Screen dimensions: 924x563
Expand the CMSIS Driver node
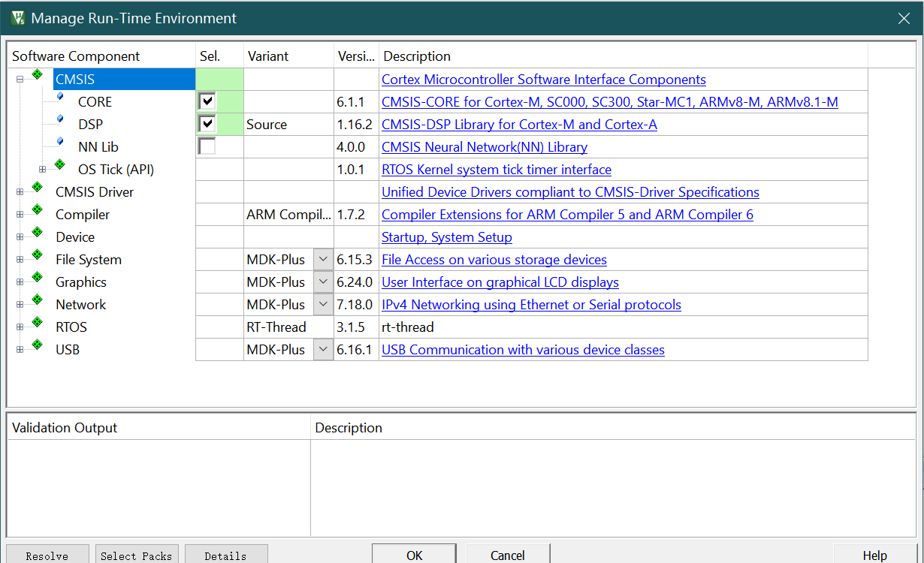(x=20, y=192)
